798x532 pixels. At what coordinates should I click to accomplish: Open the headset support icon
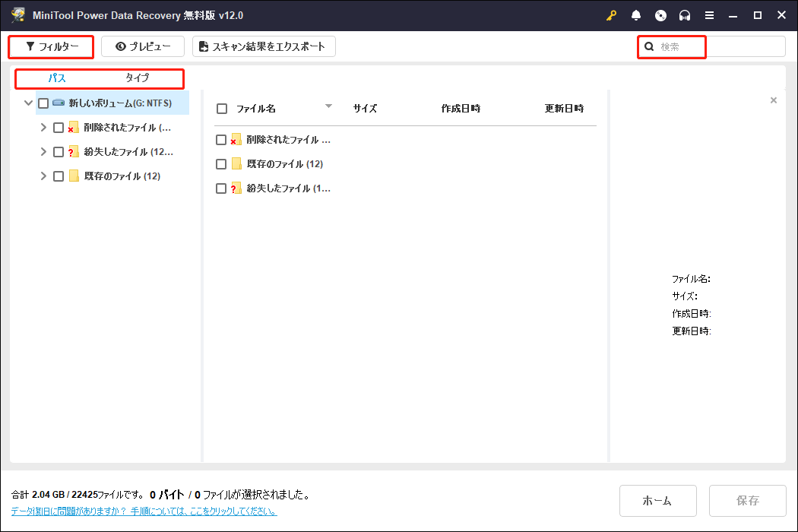click(685, 15)
